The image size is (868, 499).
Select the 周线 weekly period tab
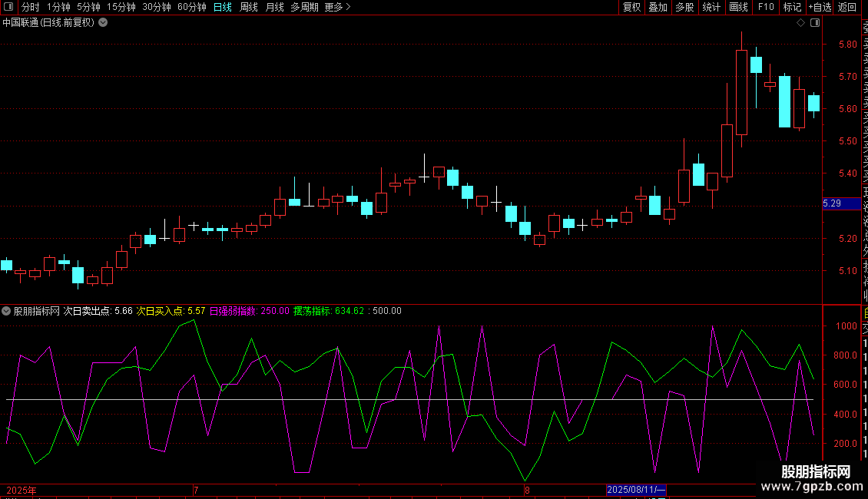point(249,7)
